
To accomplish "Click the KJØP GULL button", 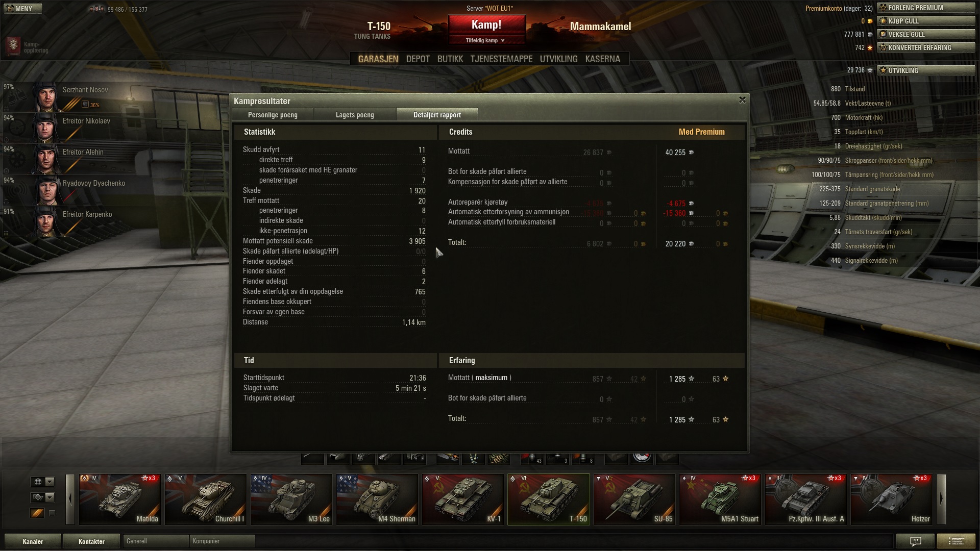I will click(926, 21).
